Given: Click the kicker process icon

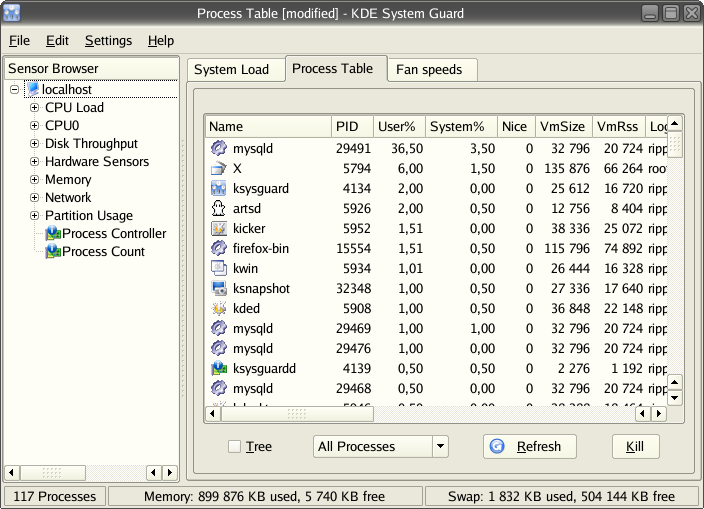Looking at the screenshot, I should 219,228.
